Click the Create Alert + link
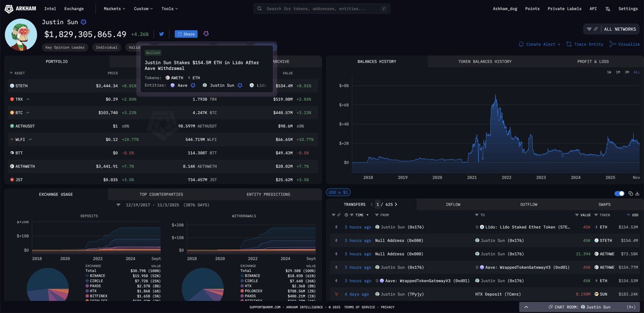This screenshot has width=644, height=313. (539, 45)
